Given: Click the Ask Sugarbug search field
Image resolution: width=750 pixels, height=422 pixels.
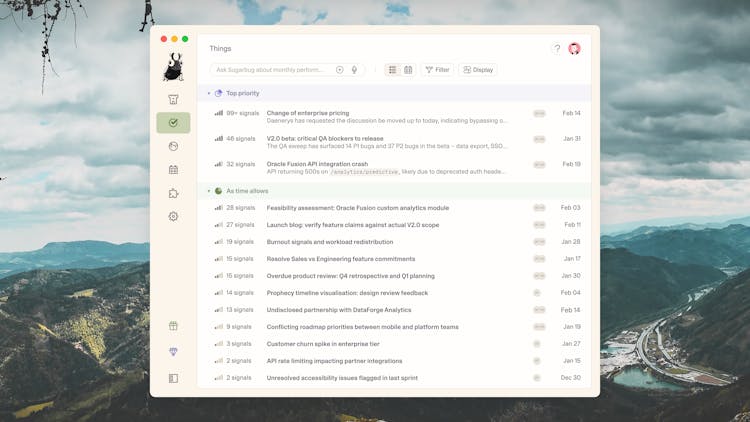Looking at the screenshot, I should [x=272, y=70].
